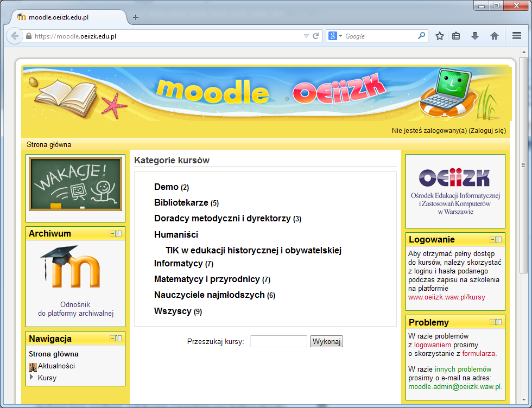Screen dimensions: 532x408
Task: Click the padlock icon in the address bar
Action: point(29,36)
